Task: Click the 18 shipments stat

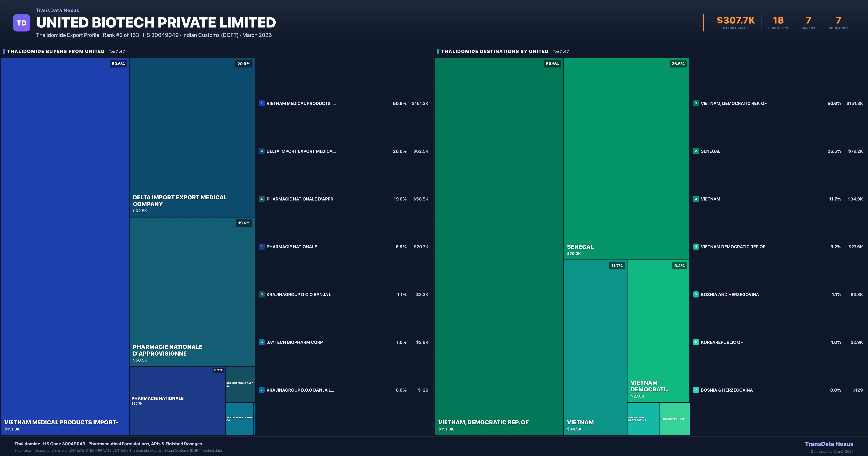Action: (778, 21)
